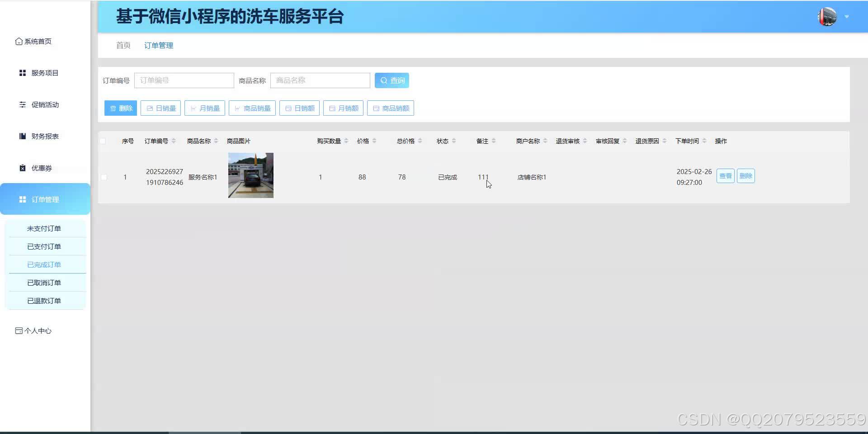The image size is (868, 434).
Task: Toggle the select-all checkbox in table header
Action: tap(103, 141)
